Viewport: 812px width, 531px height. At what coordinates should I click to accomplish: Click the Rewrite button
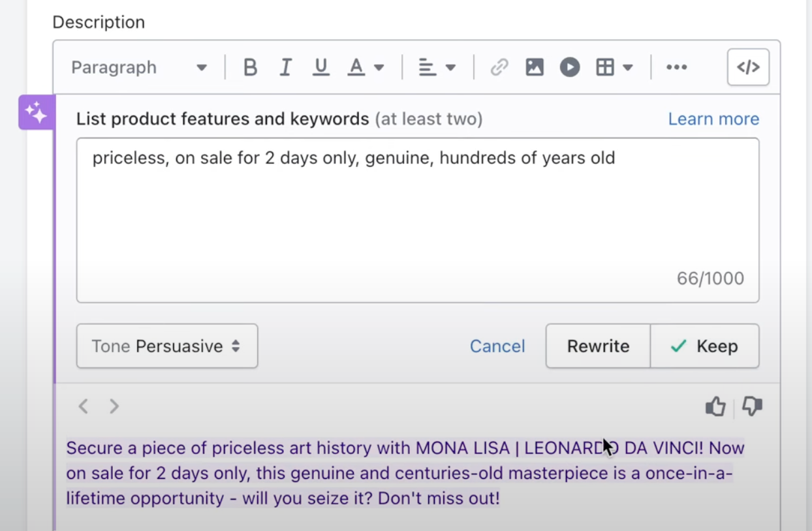click(x=598, y=346)
